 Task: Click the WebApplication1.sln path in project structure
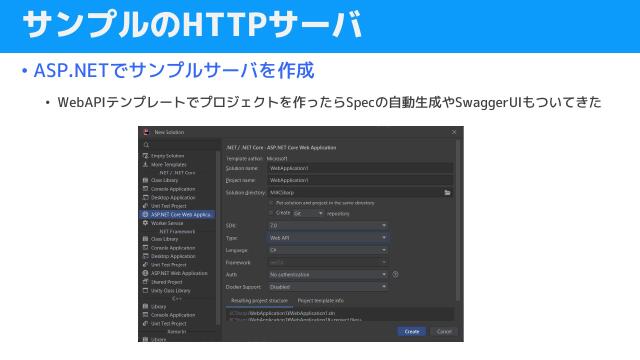click(x=282, y=313)
